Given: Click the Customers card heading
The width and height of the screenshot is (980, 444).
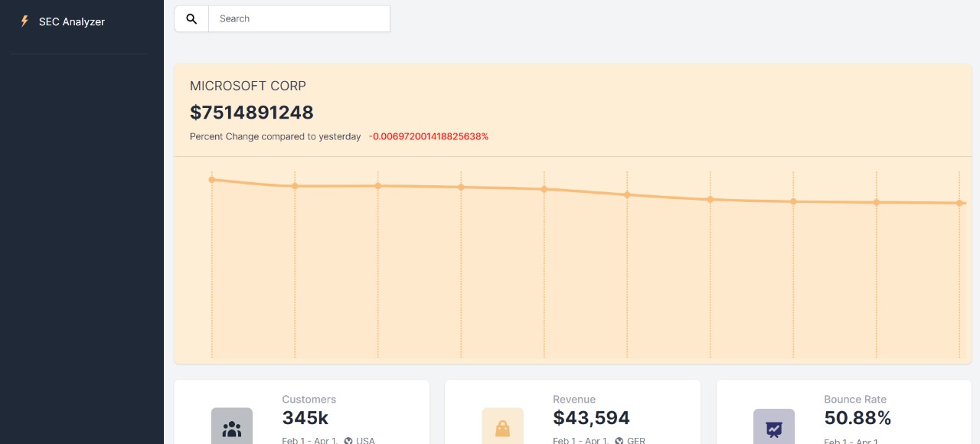Looking at the screenshot, I should pyautogui.click(x=309, y=400).
